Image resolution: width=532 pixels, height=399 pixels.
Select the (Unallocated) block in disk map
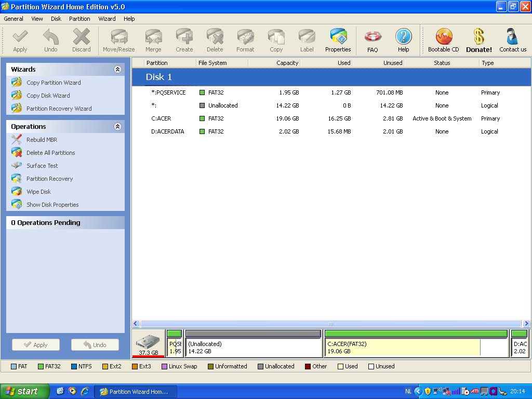tap(254, 343)
